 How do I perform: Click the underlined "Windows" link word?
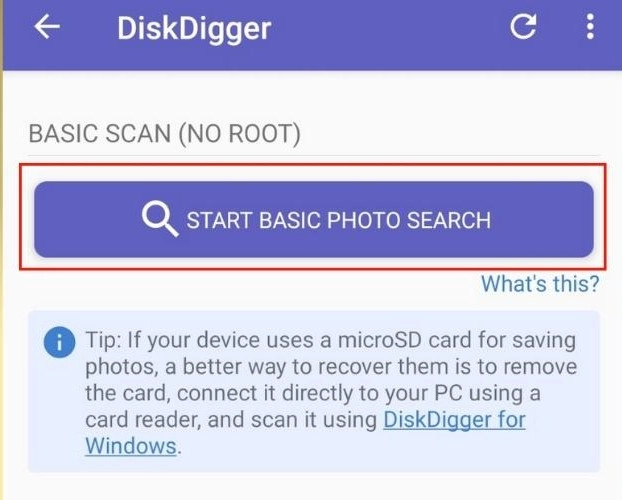[x=131, y=446]
